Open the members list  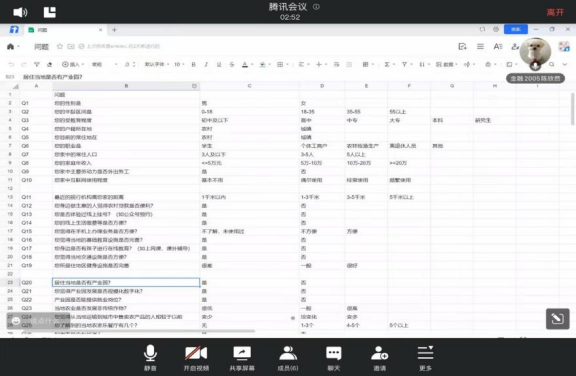(288, 357)
